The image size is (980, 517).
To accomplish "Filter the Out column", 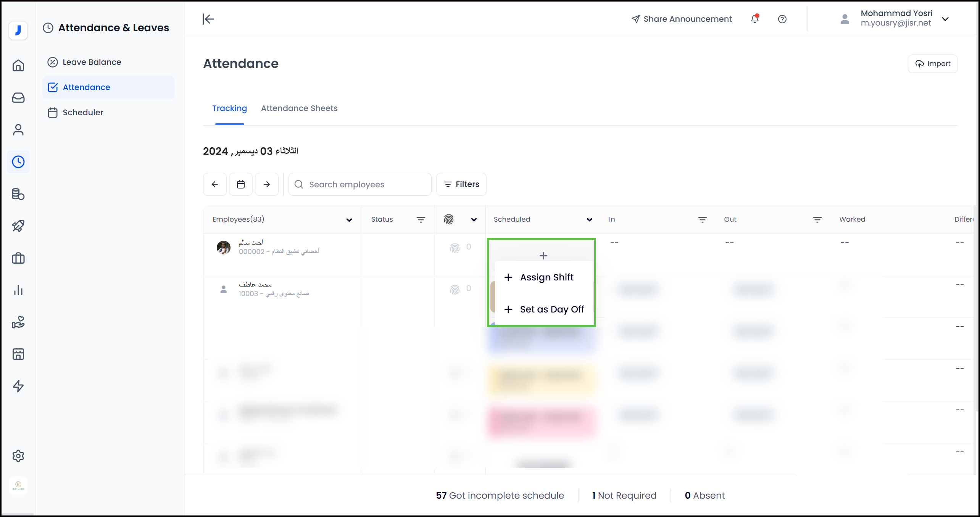I will 817,219.
